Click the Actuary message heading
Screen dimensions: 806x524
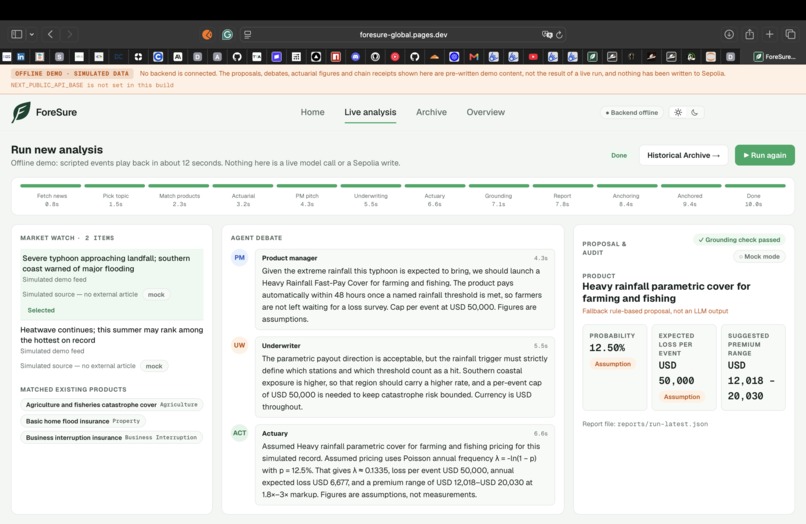click(274, 433)
